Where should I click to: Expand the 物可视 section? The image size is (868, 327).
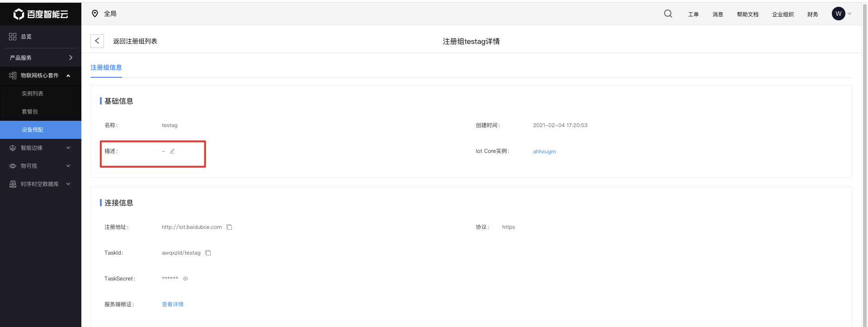[x=68, y=166]
